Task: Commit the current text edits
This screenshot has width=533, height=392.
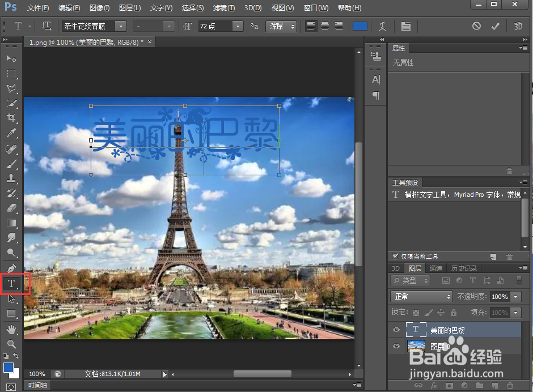Action: 495,26
